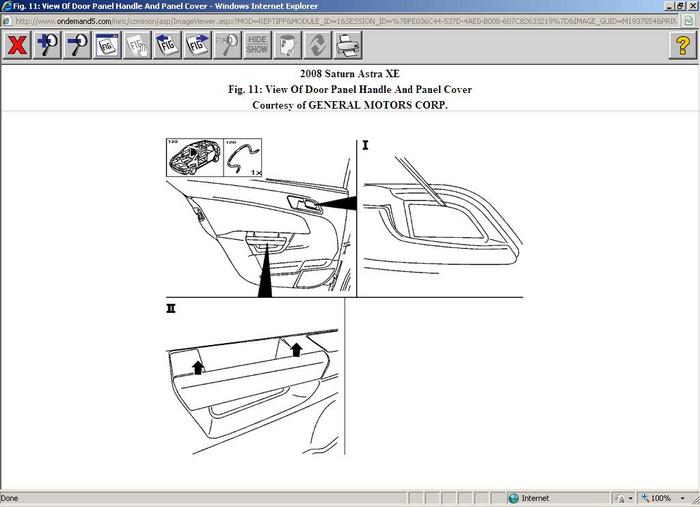Click the clip part thumbnail labeled 1x
This screenshot has width=700, height=507.
242,158
